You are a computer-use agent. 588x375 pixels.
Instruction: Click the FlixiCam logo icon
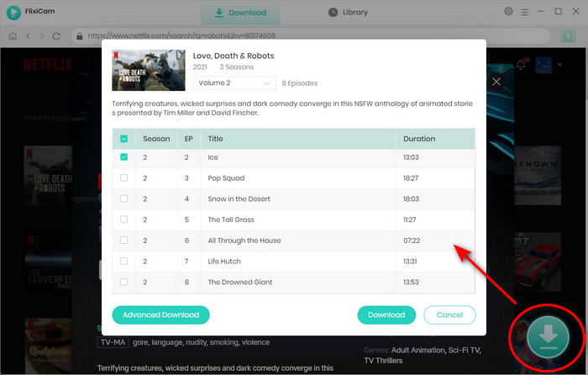[x=13, y=13]
